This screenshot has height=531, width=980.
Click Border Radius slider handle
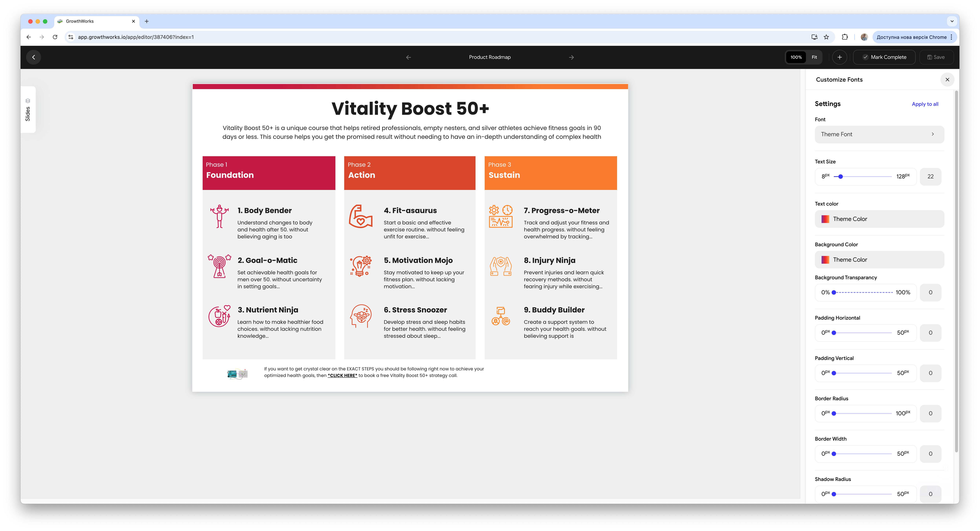[834, 413]
